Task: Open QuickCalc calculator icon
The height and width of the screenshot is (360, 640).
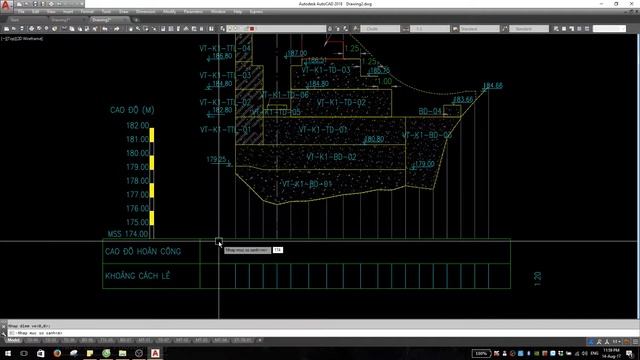Action: coord(201,29)
